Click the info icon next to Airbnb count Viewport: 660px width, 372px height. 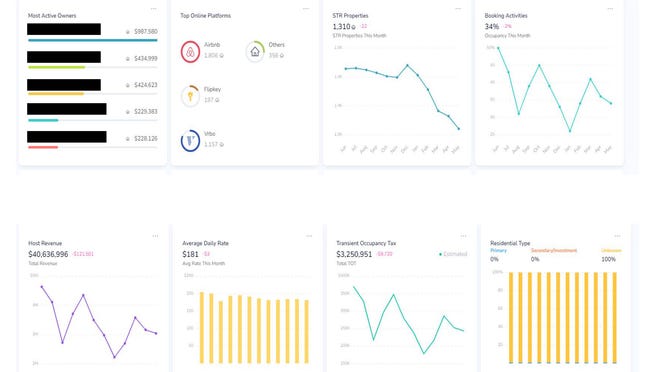(221, 56)
